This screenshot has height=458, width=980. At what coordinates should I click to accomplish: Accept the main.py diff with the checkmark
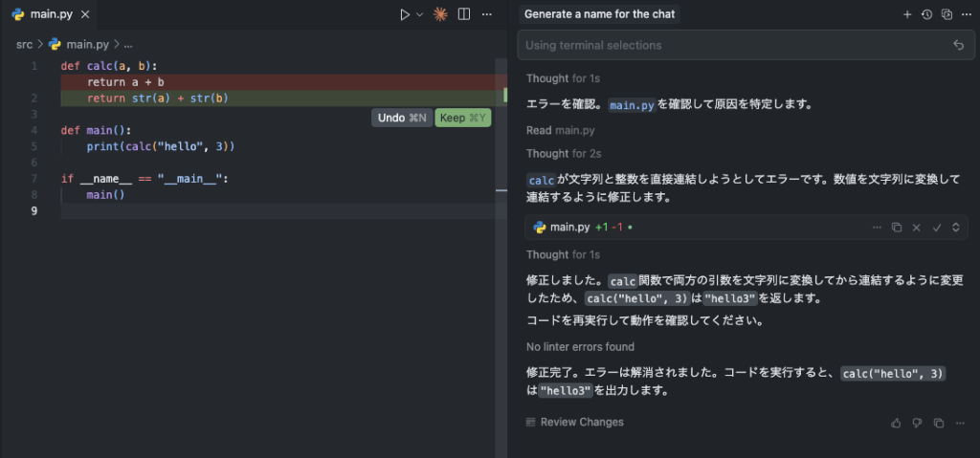(937, 228)
